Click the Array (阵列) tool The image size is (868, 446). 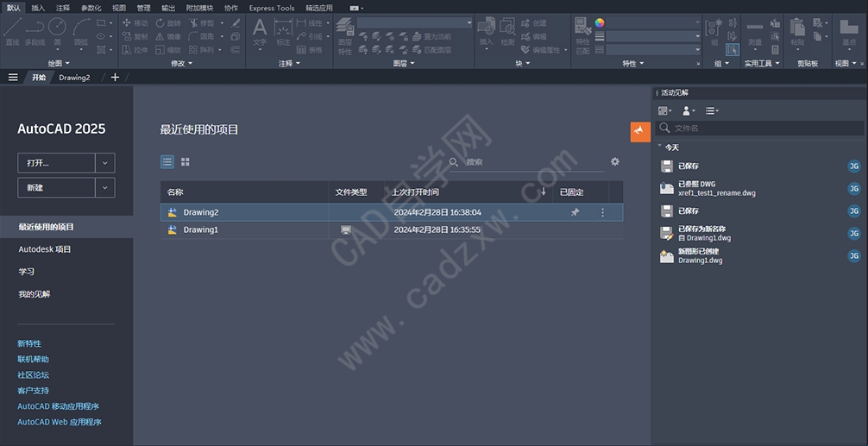pyautogui.click(x=202, y=50)
